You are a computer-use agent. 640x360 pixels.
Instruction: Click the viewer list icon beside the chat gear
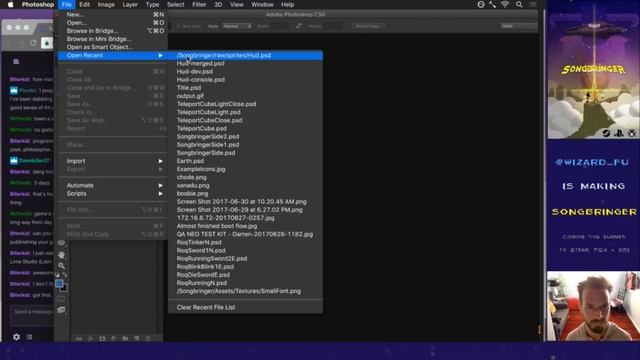[x=29, y=337]
